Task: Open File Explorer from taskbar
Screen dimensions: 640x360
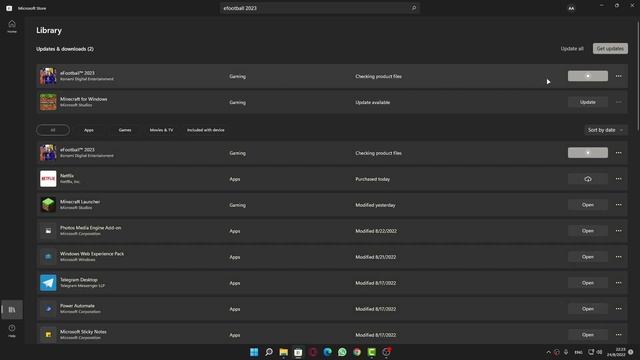Action: 283,352
